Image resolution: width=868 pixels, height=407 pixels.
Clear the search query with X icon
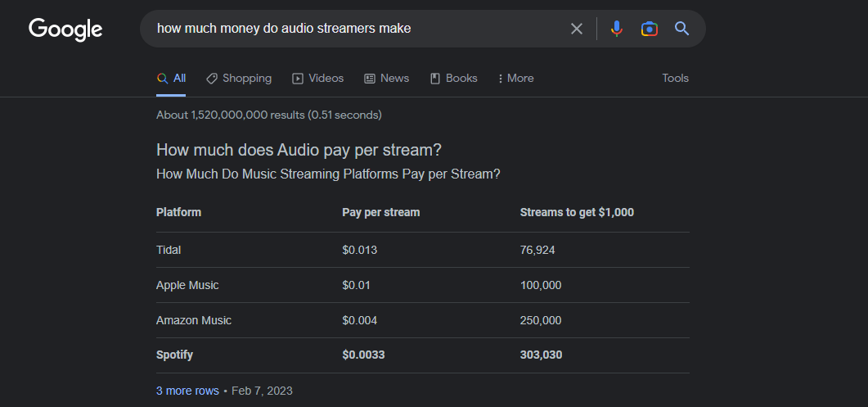[x=577, y=29]
